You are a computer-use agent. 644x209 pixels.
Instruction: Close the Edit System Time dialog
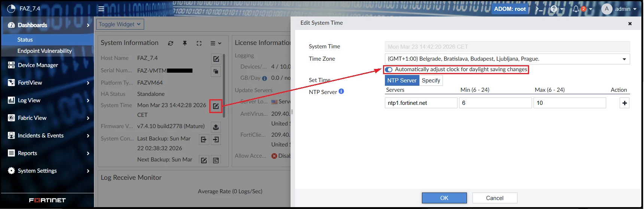click(x=630, y=24)
